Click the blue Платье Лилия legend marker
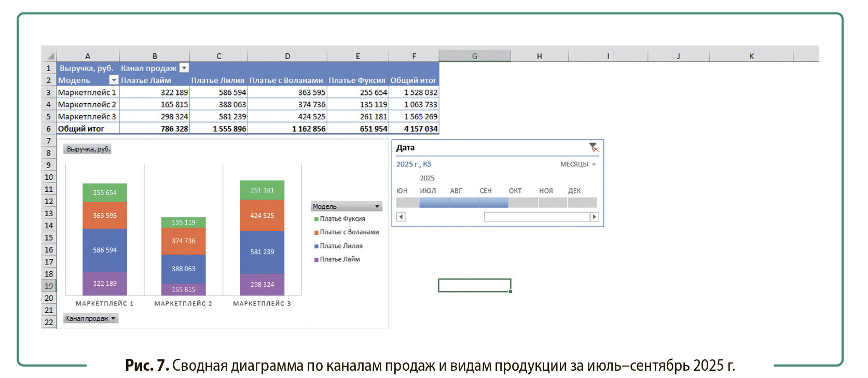The image size is (868, 378). 316,246
